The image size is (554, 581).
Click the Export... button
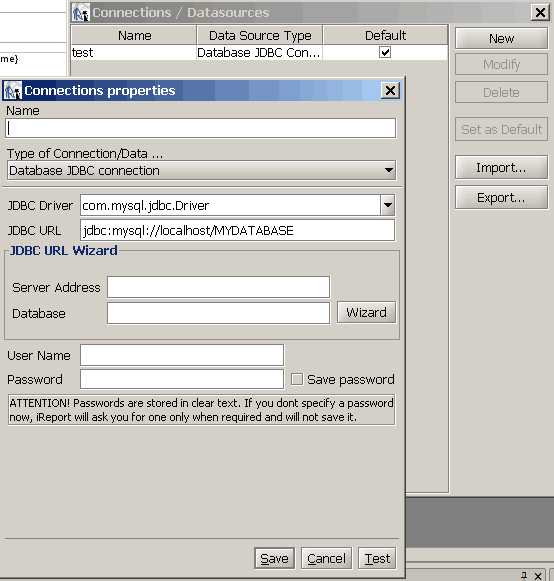(x=501, y=197)
